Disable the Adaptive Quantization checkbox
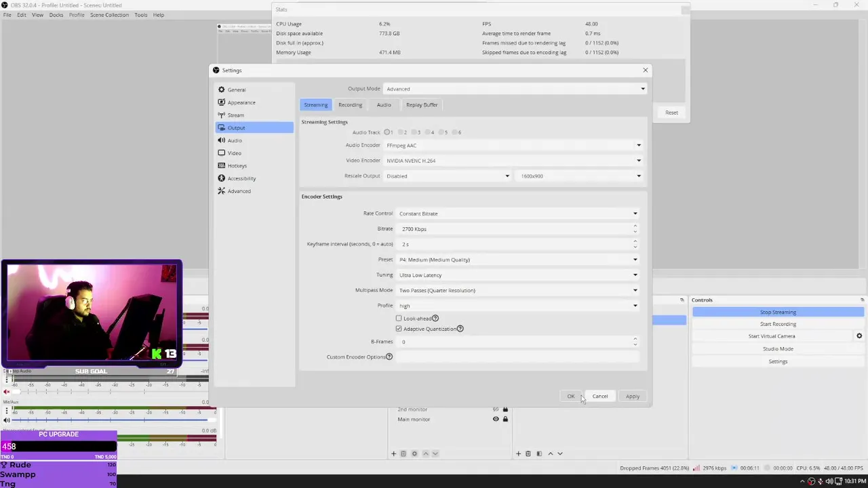This screenshot has height=488, width=868. pyautogui.click(x=399, y=329)
